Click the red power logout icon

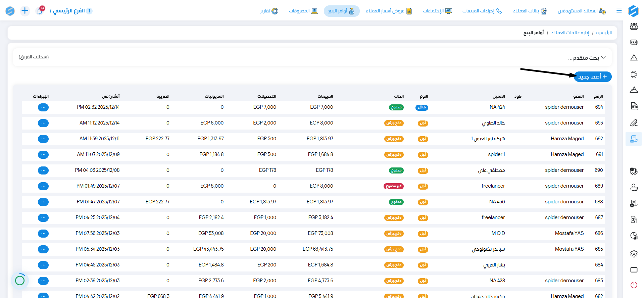[x=634, y=285]
